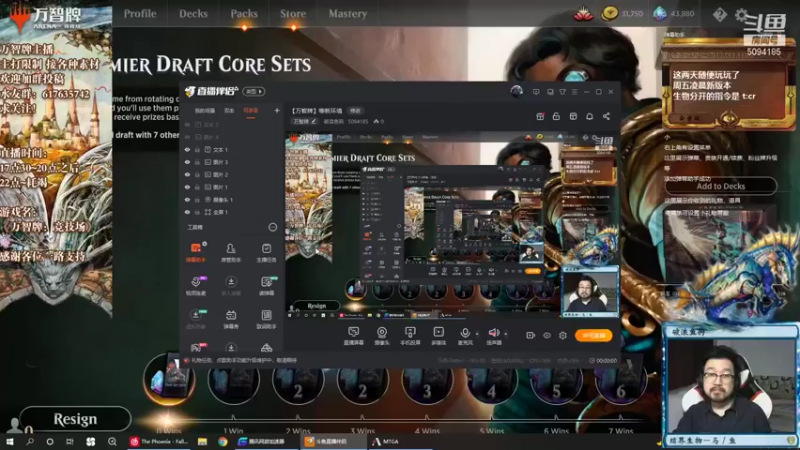Show the hidden 图片 4 layer

[187, 137]
